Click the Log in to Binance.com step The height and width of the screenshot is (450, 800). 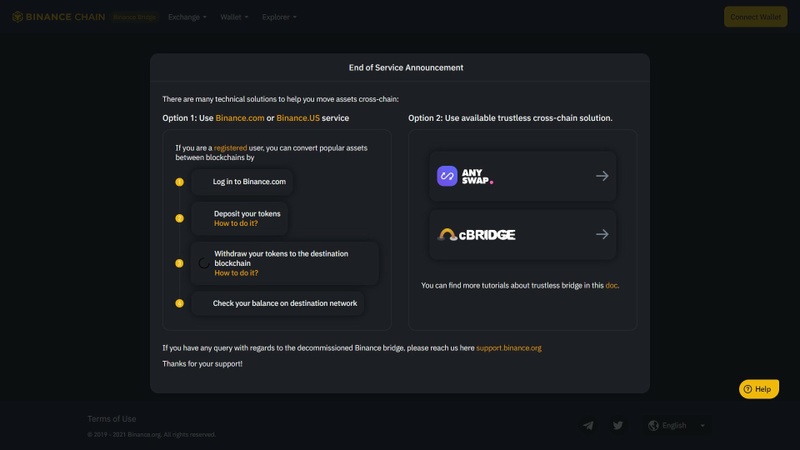(242, 182)
